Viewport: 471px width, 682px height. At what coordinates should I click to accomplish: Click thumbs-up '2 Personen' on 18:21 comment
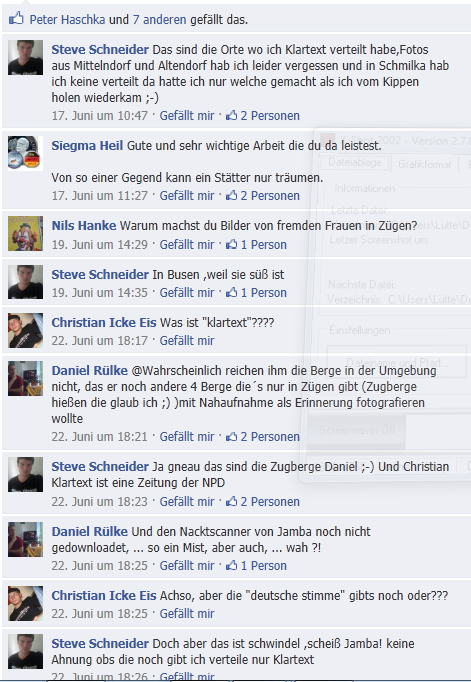coord(263,436)
